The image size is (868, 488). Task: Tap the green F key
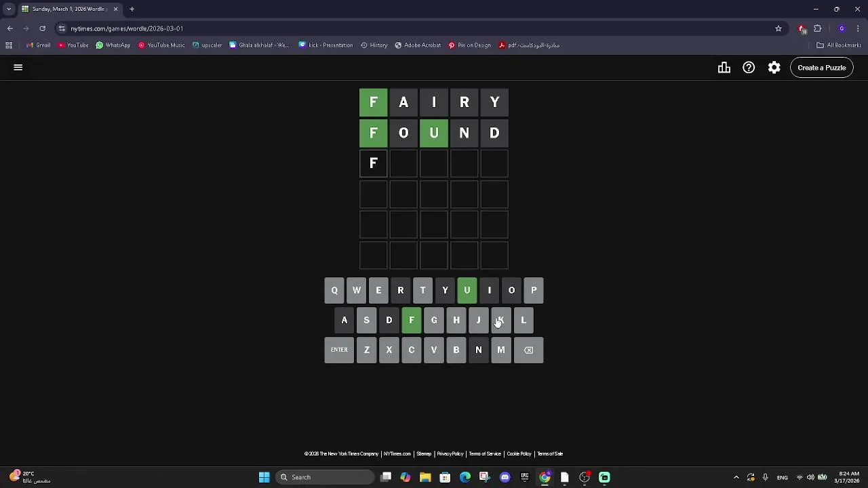coord(412,321)
